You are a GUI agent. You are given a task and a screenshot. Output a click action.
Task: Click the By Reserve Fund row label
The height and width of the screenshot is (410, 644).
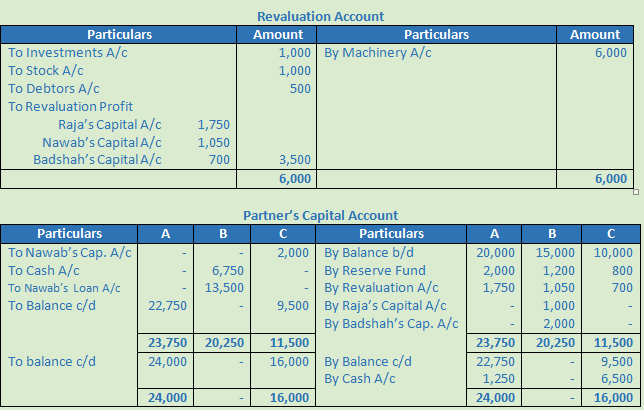tap(375, 271)
